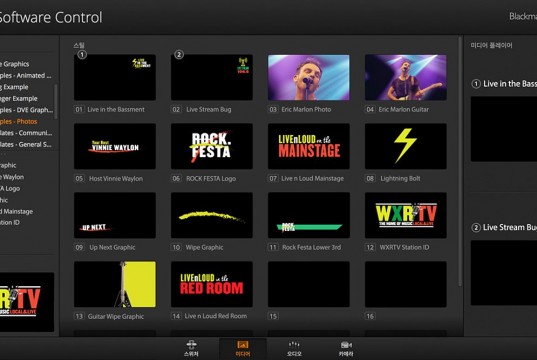Select the Lightning Bolt still
The width and height of the screenshot is (537, 360).
click(x=405, y=146)
